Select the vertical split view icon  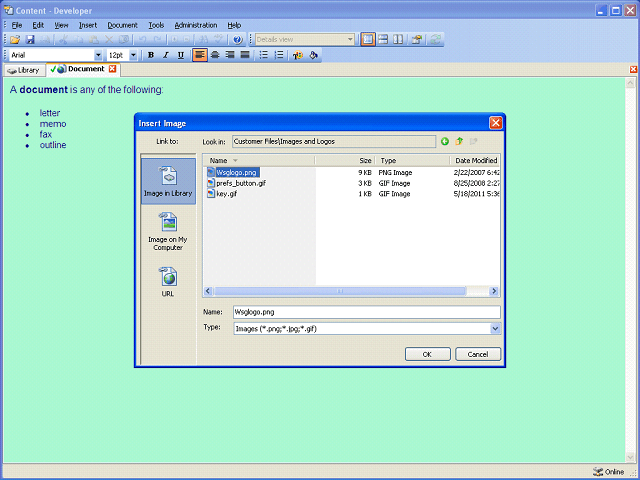click(x=398, y=40)
